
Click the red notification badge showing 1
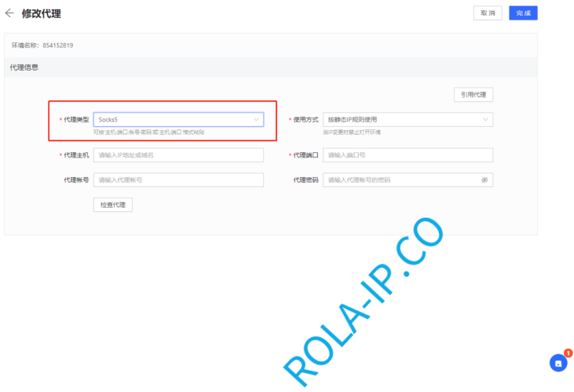pyautogui.click(x=568, y=353)
